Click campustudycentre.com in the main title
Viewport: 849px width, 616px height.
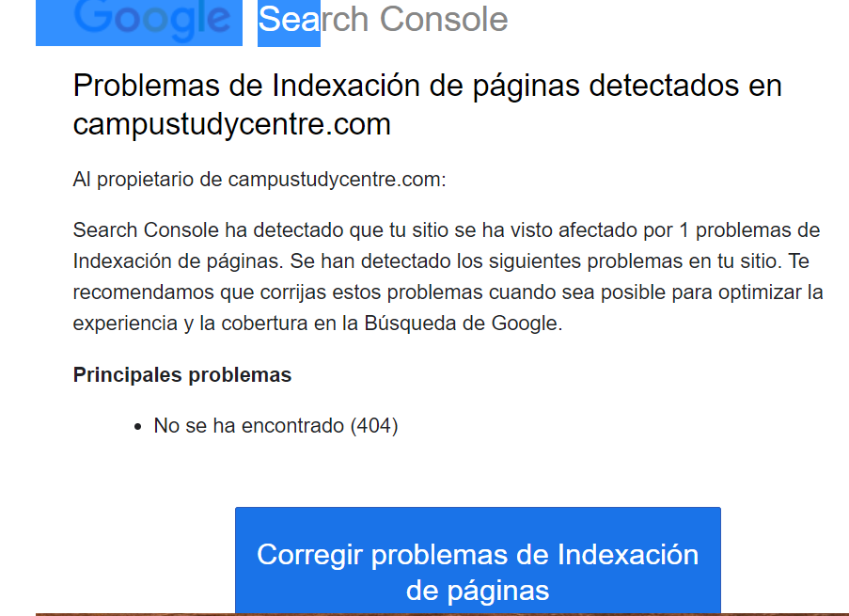pos(231,124)
